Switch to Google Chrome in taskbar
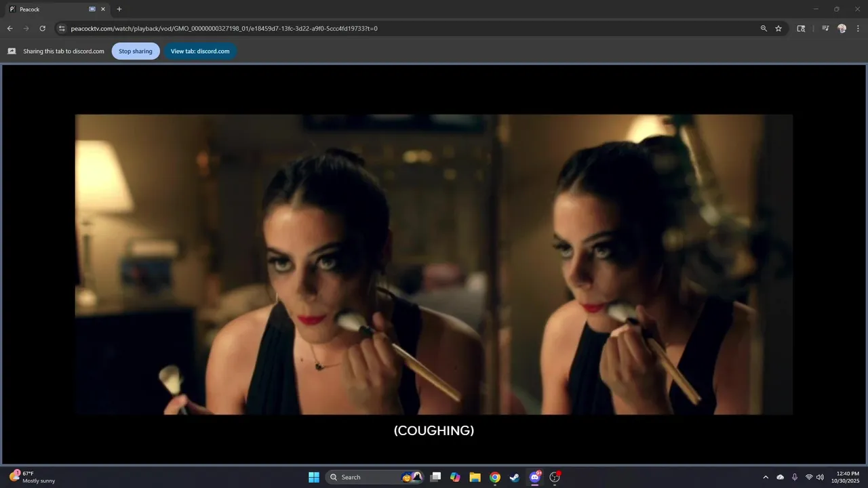The height and width of the screenshot is (488, 868). pyautogui.click(x=495, y=477)
